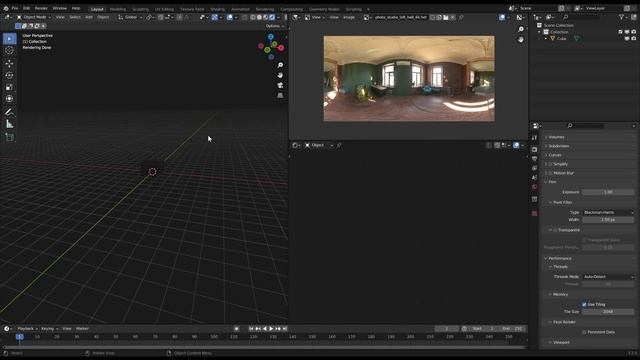Adjust the Pixel Filter Width field
This screenshot has height=360, width=640.
pos(608,220)
